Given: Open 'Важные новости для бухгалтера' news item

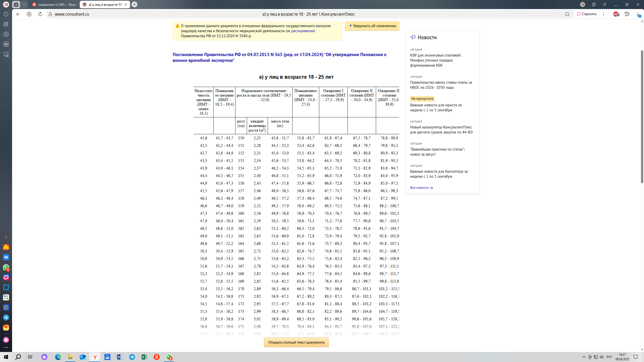Looking at the screenshot, I should [x=439, y=174].
